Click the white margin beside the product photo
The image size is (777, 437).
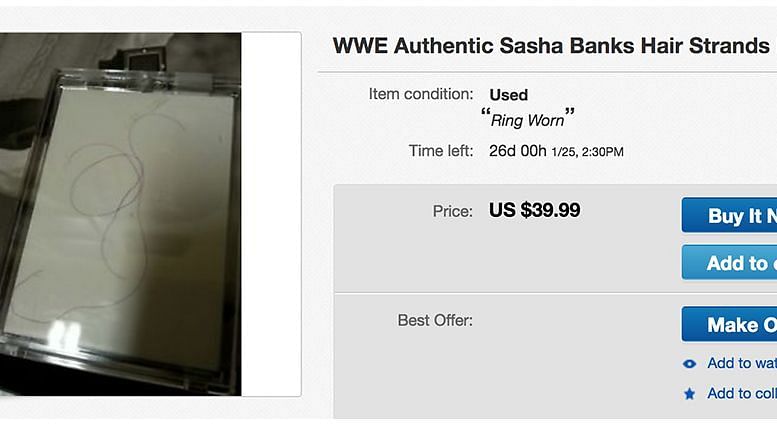[x=270, y=215]
